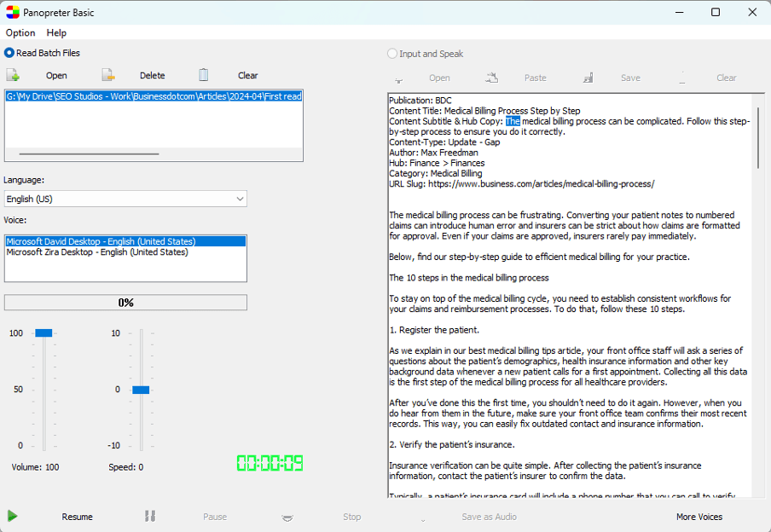Open the Help menu
771x532 pixels.
click(56, 32)
